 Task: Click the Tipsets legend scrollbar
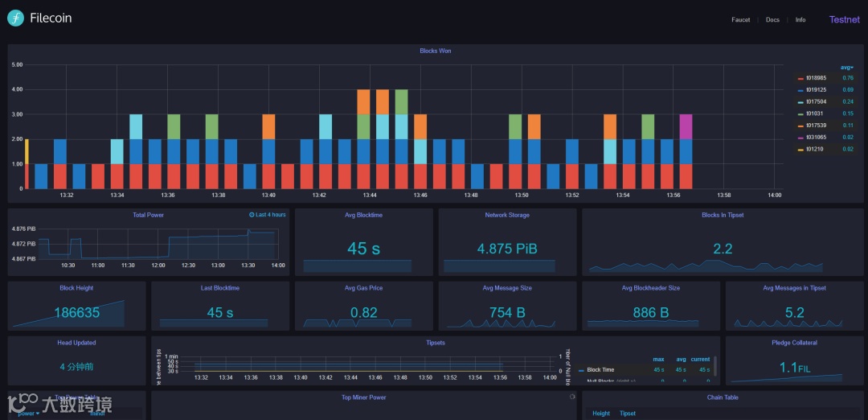(x=714, y=366)
